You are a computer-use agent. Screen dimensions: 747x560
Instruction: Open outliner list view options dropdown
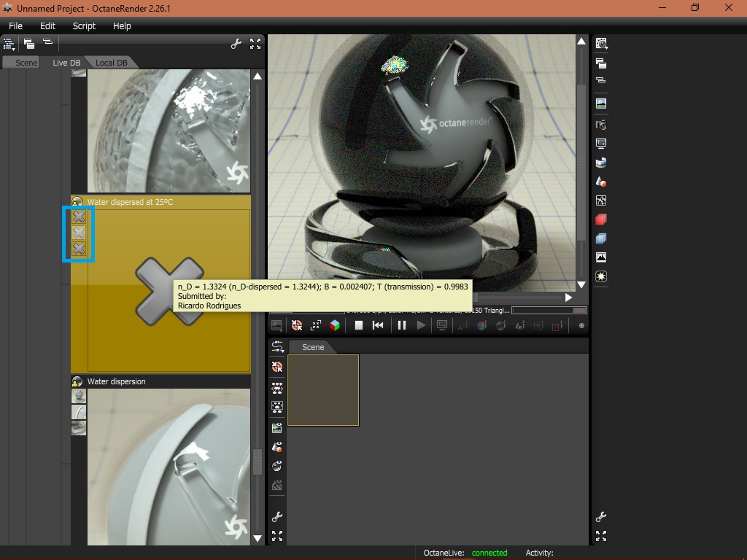coord(9,44)
